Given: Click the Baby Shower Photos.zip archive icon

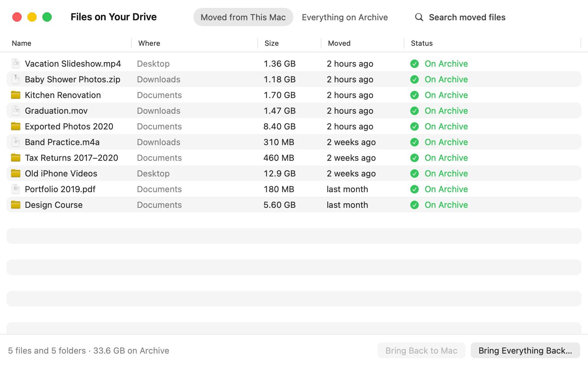Looking at the screenshot, I should coord(16,79).
